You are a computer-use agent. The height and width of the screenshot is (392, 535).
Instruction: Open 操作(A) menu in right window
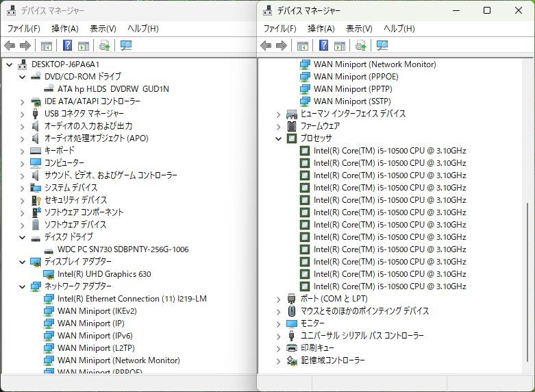pos(321,28)
